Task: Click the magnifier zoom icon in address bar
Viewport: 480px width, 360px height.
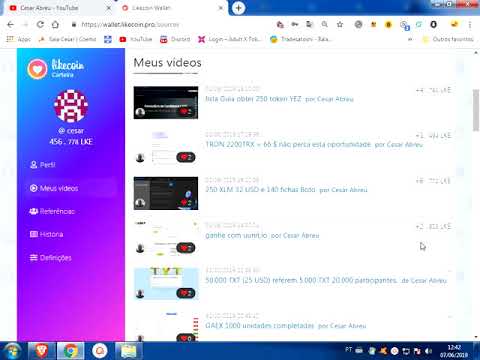Action: (x=324, y=24)
